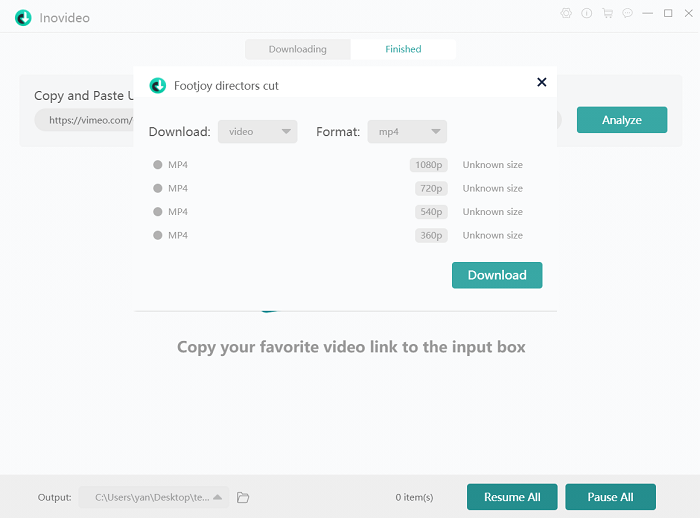The height and width of the screenshot is (518, 700).
Task: Maximize the Inovideo window
Action: click(668, 13)
